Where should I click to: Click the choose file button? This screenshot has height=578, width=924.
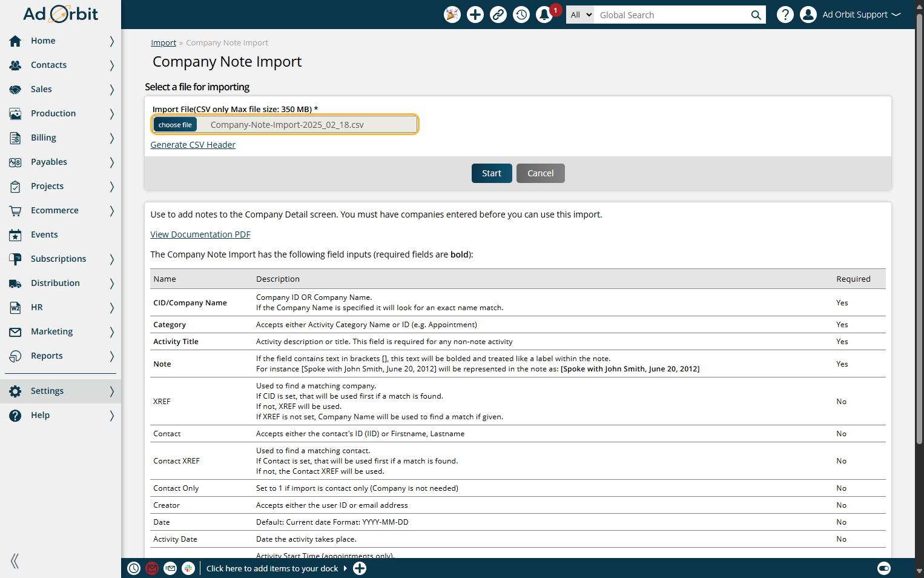[175, 125]
